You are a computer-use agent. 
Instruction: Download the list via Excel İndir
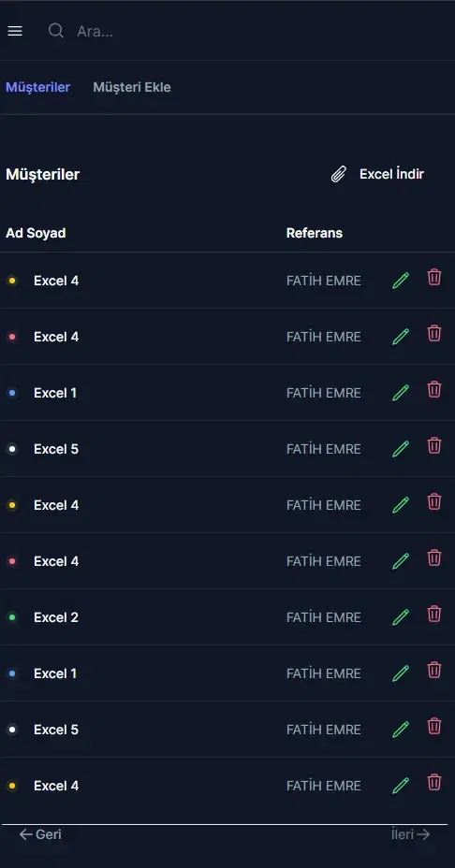[x=392, y=174]
